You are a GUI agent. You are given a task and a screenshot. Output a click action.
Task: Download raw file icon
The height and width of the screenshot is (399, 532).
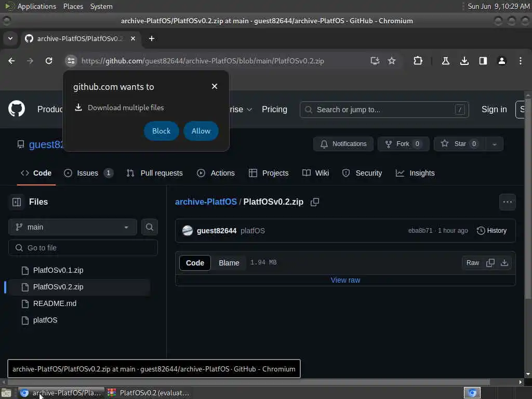(504, 263)
